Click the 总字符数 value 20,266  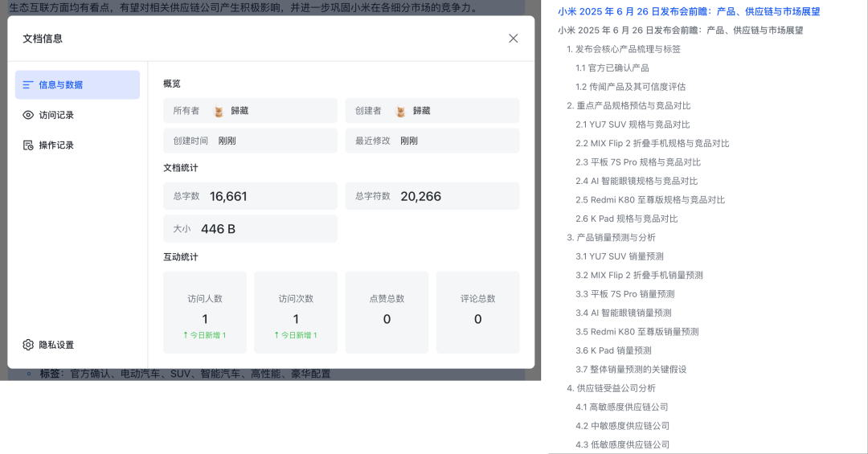[x=420, y=196]
